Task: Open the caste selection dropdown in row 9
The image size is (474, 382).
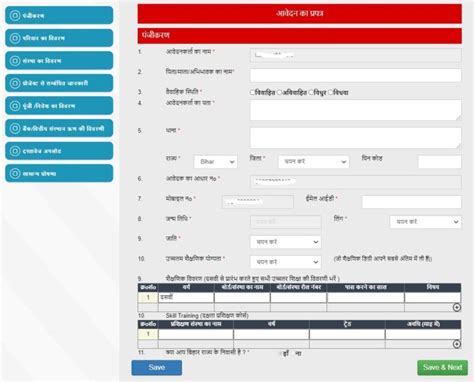Action: click(286, 242)
